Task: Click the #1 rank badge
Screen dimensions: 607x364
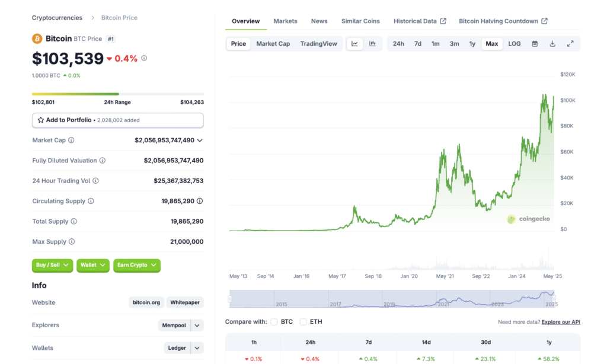Action: pyautogui.click(x=111, y=39)
